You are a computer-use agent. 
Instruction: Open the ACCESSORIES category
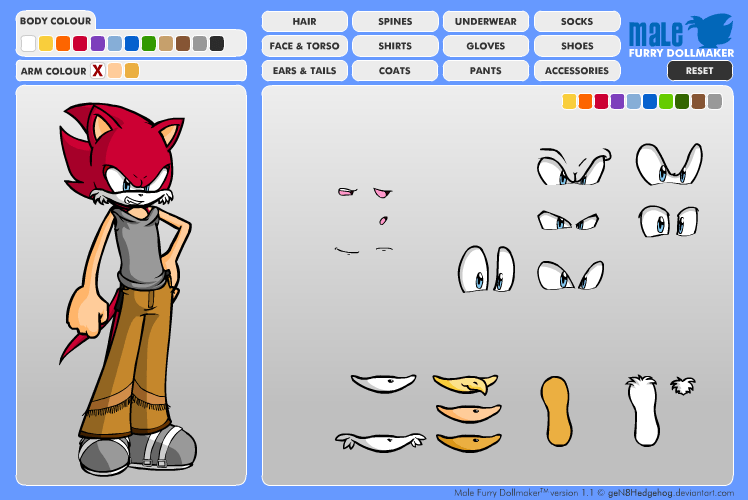[x=577, y=71]
